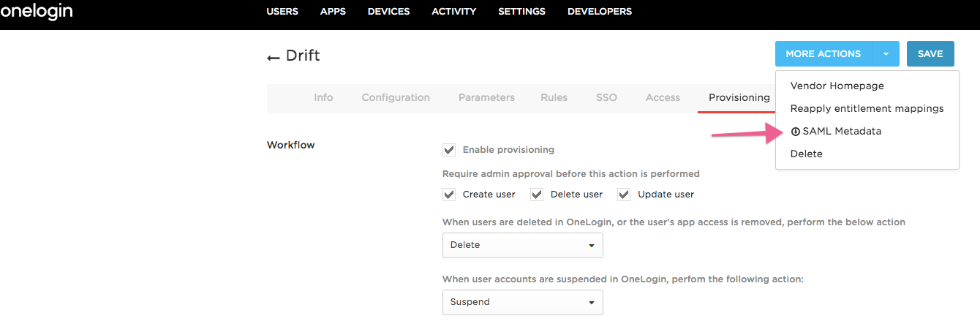Click 'Require admin approval' text
The height and width of the screenshot is (324, 980).
[x=571, y=174]
